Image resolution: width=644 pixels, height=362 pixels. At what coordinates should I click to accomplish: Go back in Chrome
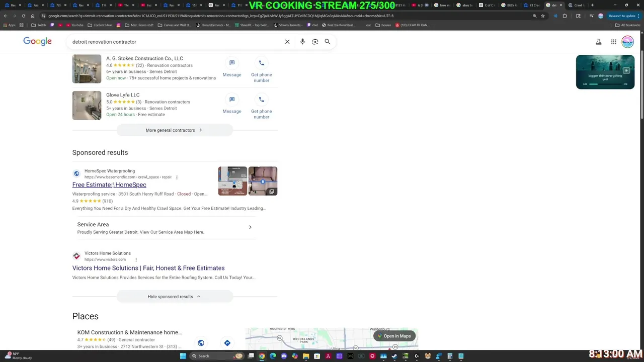coord(5,16)
